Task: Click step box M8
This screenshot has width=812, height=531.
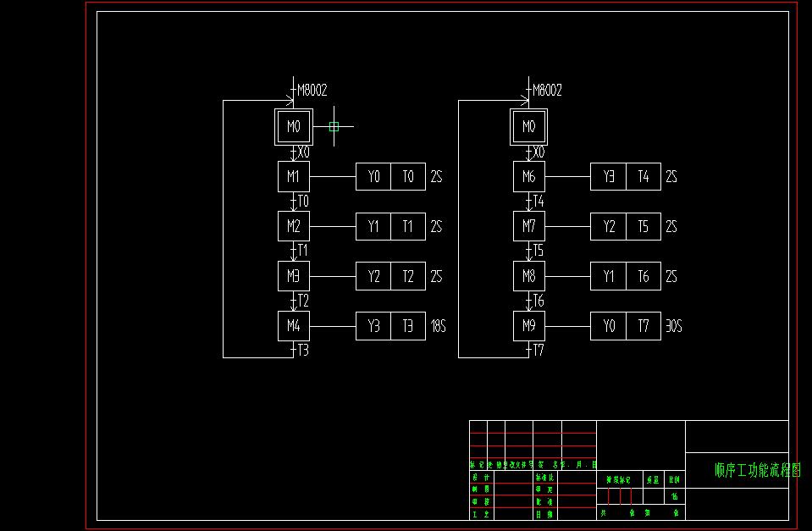Action: click(x=528, y=276)
